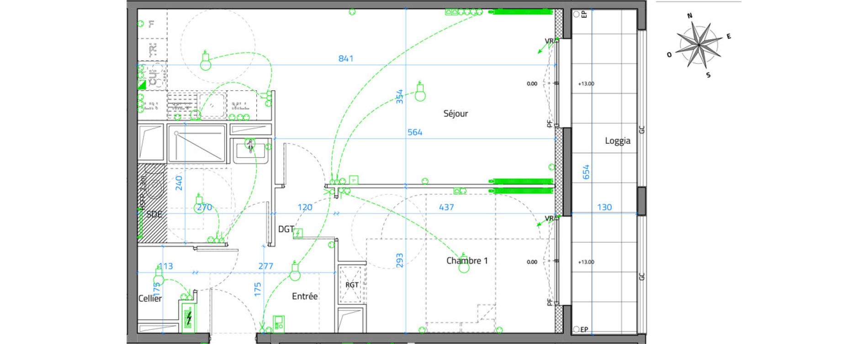Select the Cellier room label
Screen dimensions: 868x344
pos(150,298)
